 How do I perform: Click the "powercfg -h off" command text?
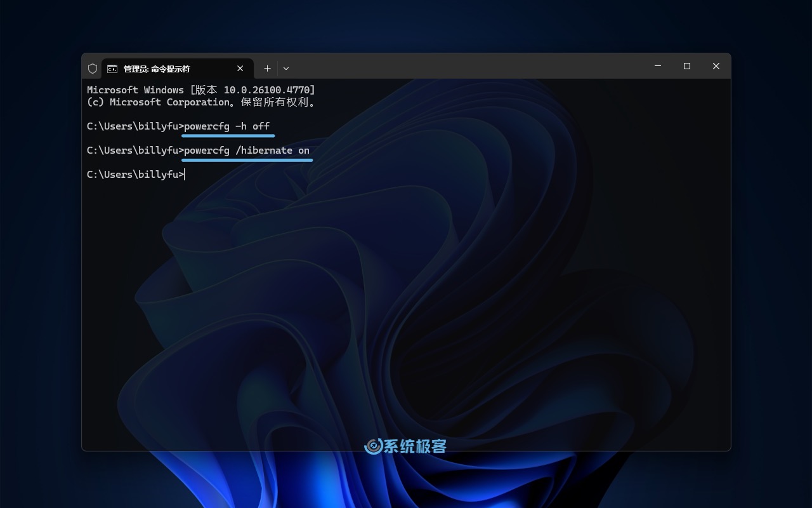(227, 126)
